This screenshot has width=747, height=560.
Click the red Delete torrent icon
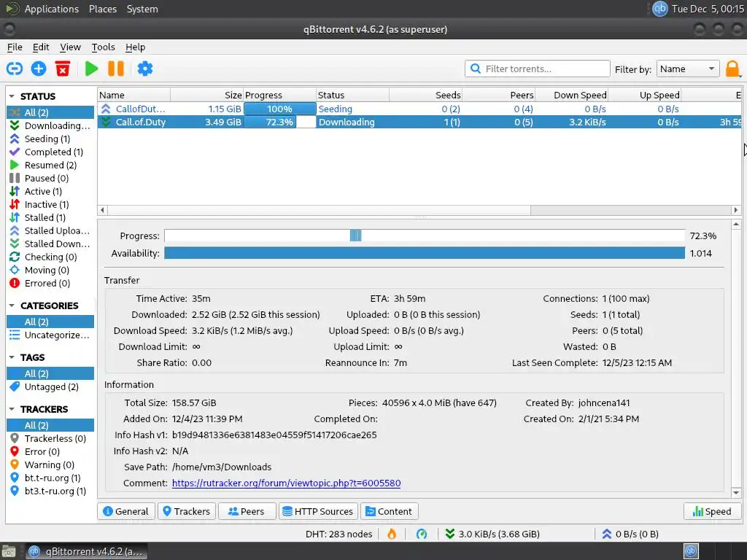[x=63, y=69]
